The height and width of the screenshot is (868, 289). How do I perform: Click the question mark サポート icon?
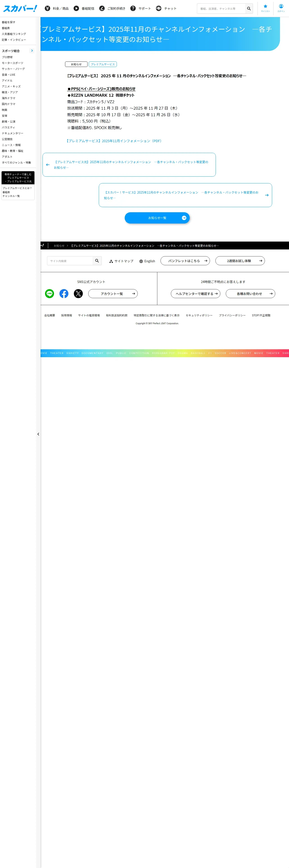133,8
